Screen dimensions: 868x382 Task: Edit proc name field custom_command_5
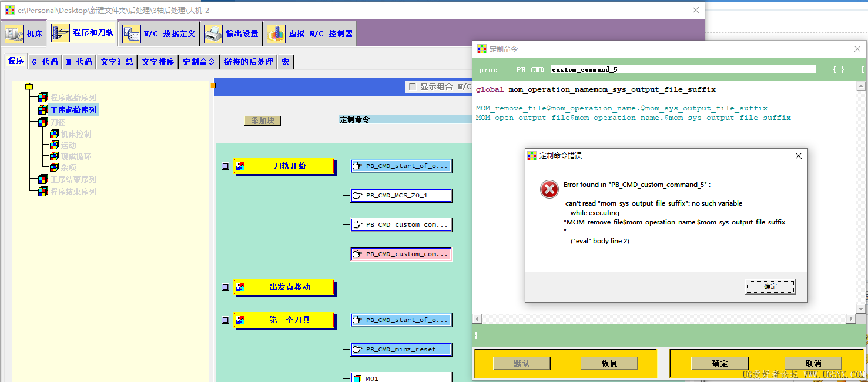click(683, 69)
